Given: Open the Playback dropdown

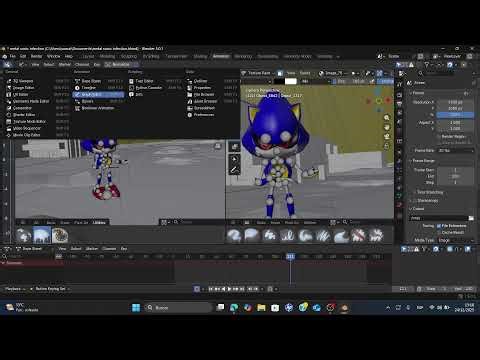Looking at the screenshot, I should pos(15,289).
